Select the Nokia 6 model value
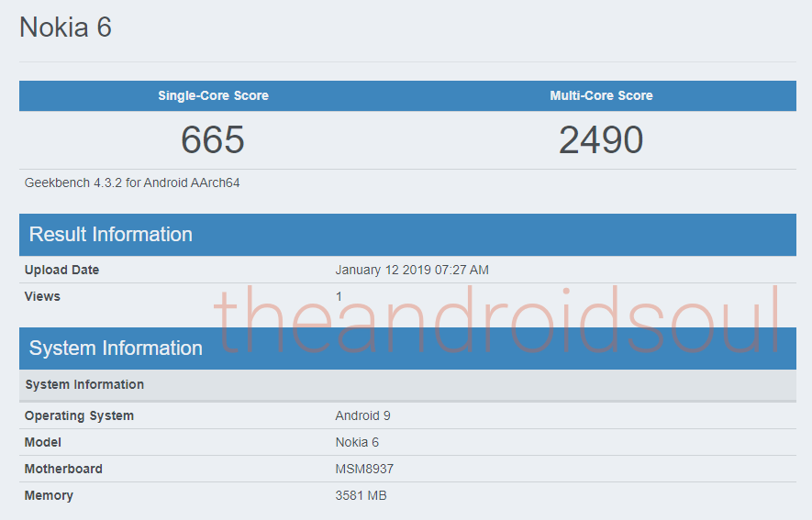 click(357, 442)
